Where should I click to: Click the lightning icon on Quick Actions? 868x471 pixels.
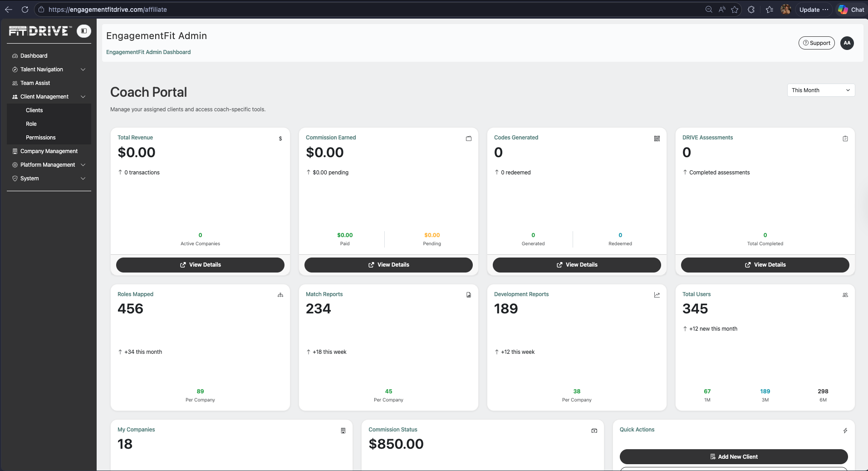coord(845,431)
